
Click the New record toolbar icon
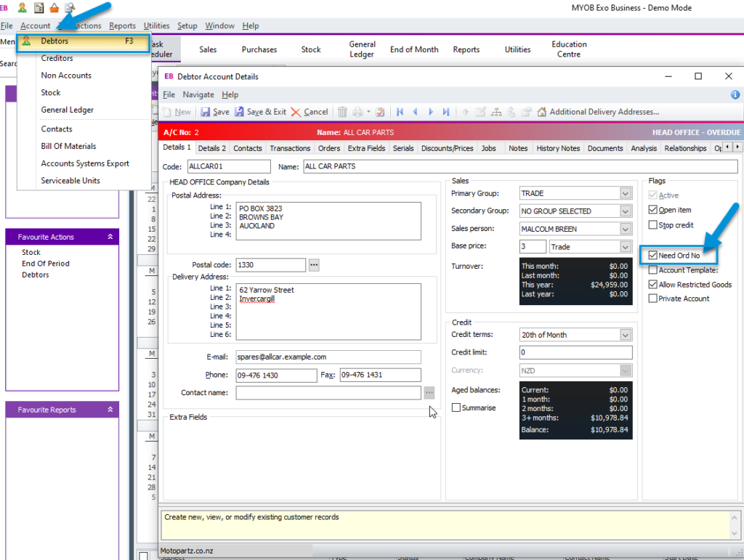point(168,112)
